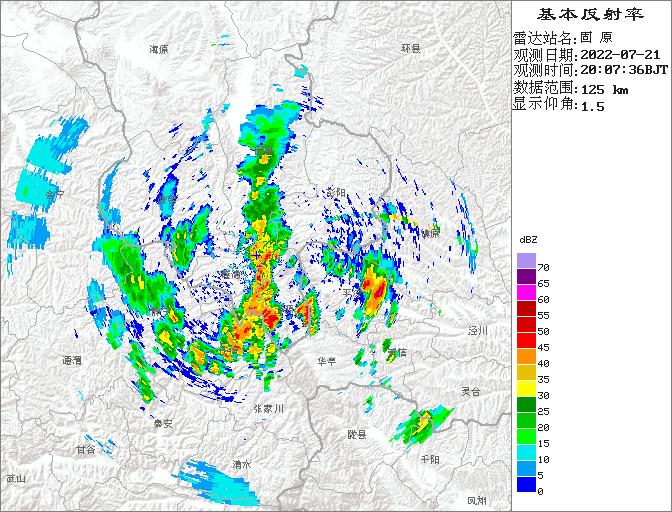Select the 秦安 map label
This screenshot has height=512, width=672.
click(x=163, y=424)
